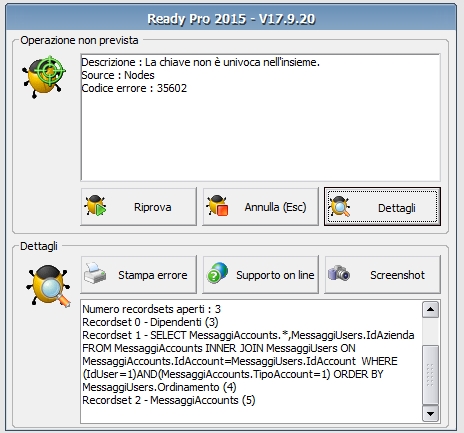The height and width of the screenshot is (433, 464).
Task: Click the details scrollbar thumb
Action: [x=430, y=375]
